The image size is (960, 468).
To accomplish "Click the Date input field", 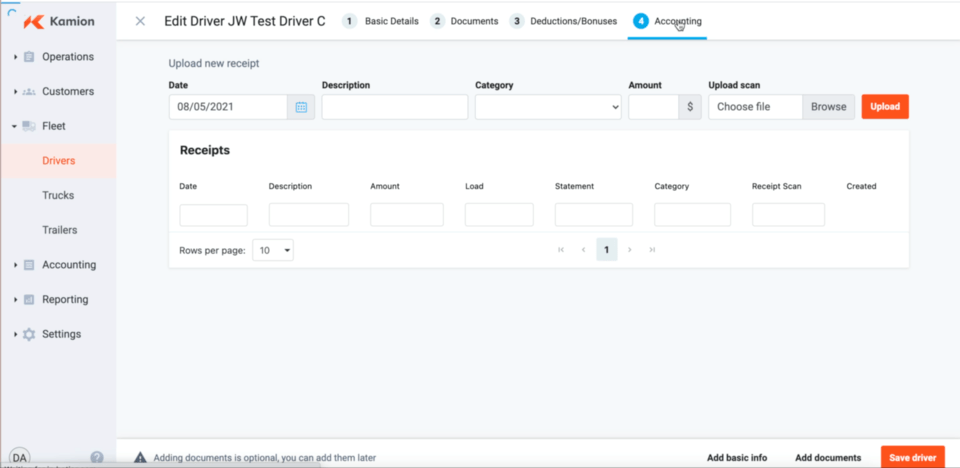I will click(x=228, y=107).
